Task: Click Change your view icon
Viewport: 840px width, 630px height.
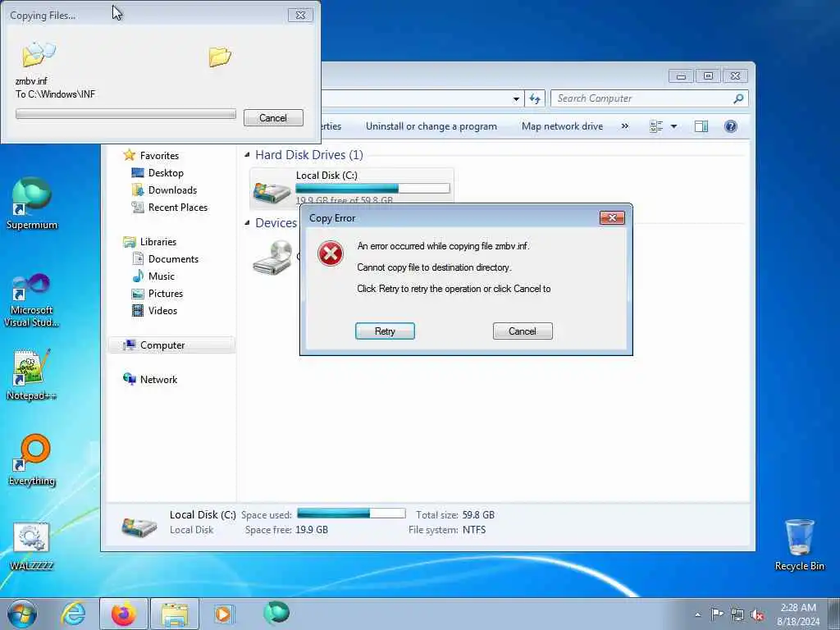Action: click(656, 126)
